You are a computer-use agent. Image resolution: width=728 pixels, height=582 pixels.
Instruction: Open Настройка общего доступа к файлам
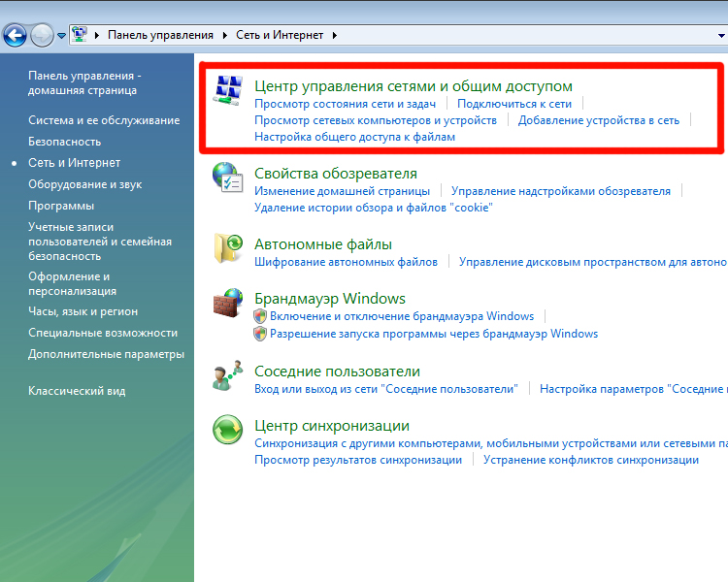tap(354, 137)
